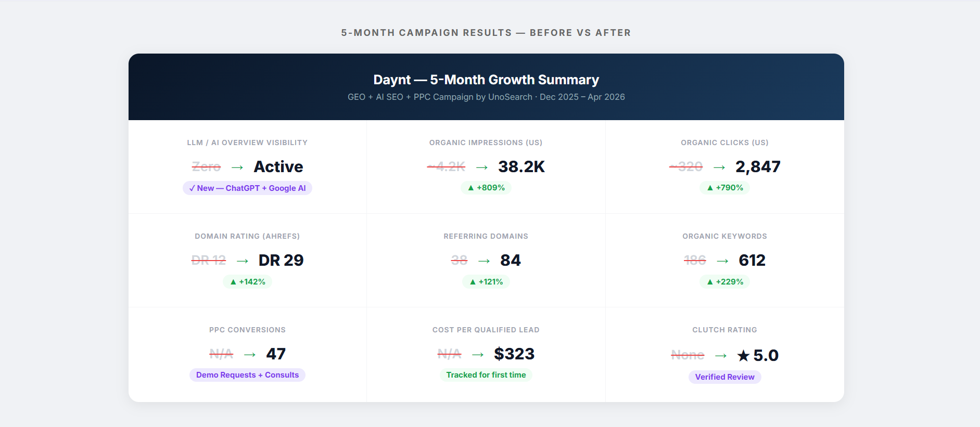
Task: Select the struck-through "None" value
Action: (x=688, y=355)
